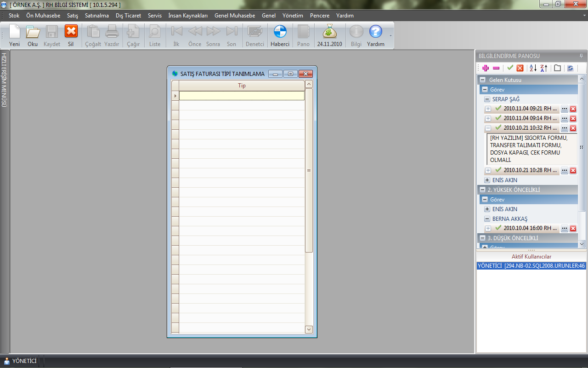Sort panel items A to Z ascending
This screenshot has height=368, width=588.
coord(533,68)
